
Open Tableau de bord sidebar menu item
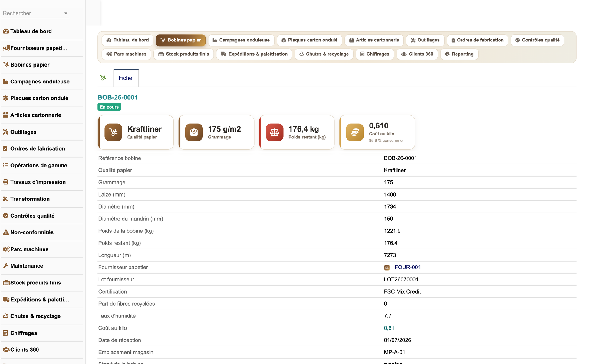[x=42, y=31]
